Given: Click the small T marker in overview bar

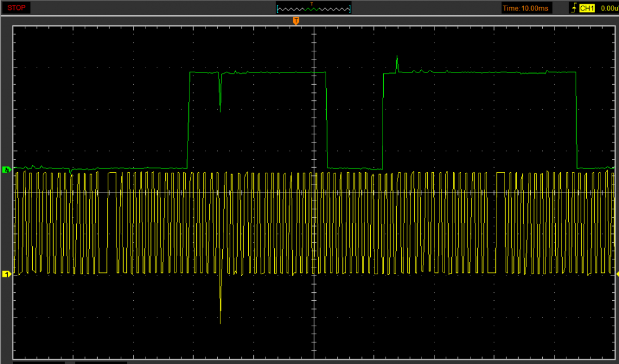Looking at the screenshot, I should pos(312,4).
